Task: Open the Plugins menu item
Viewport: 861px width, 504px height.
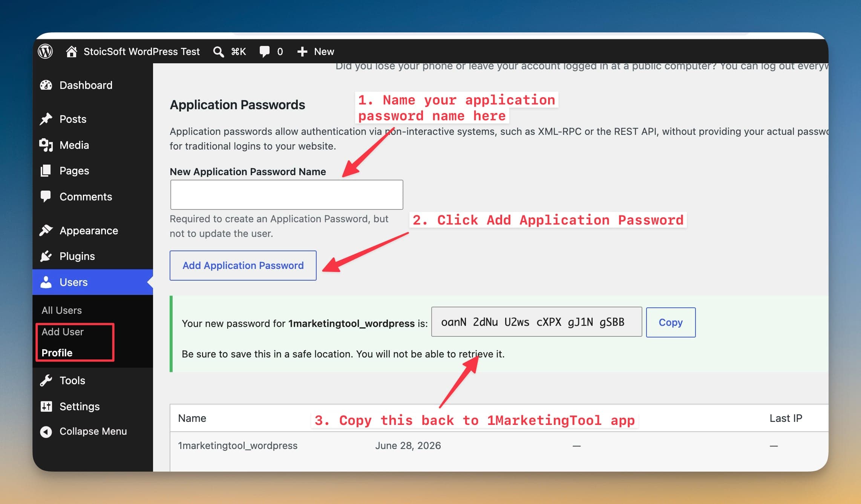Action: [x=77, y=256]
